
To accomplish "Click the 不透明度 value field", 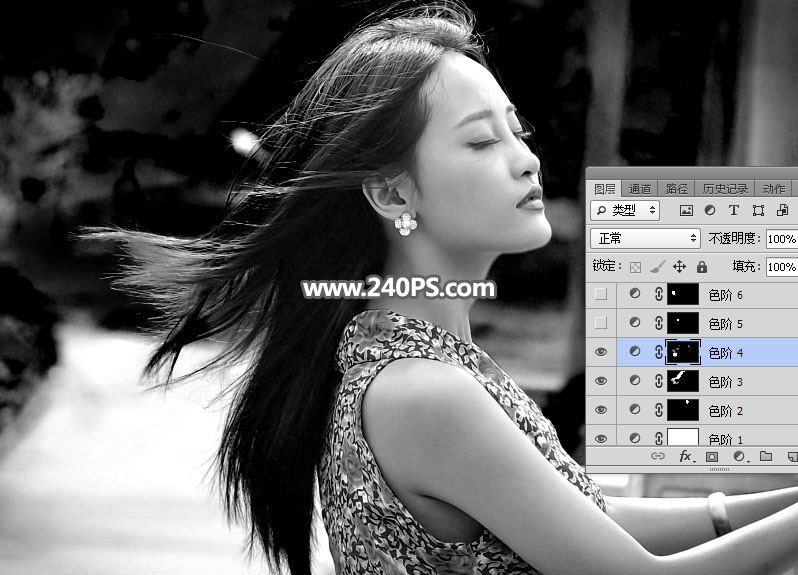I will click(782, 239).
